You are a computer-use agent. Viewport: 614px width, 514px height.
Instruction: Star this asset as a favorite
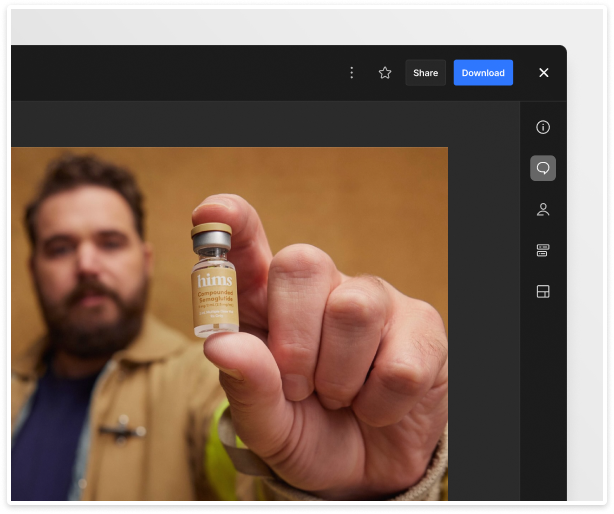coord(385,73)
